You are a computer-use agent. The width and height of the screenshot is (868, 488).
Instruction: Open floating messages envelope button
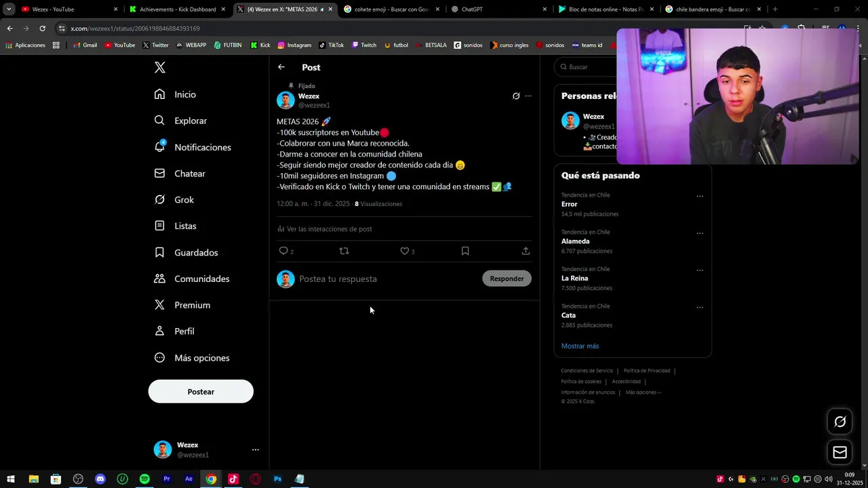(840, 452)
